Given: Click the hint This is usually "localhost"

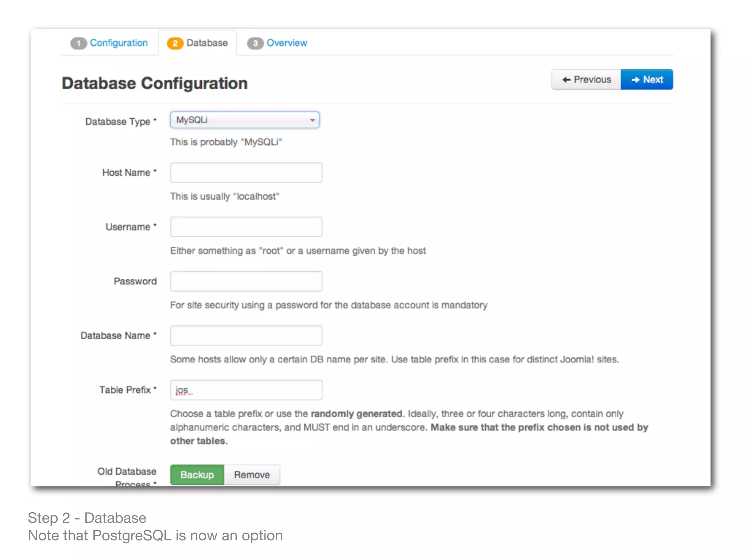Looking at the screenshot, I should point(225,196).
